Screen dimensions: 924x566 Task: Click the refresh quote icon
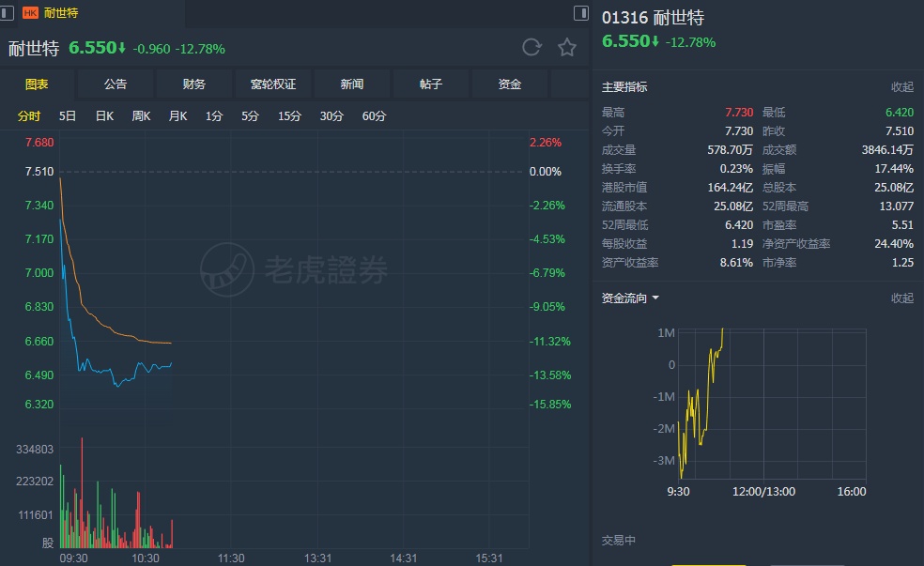click(531, 48)
